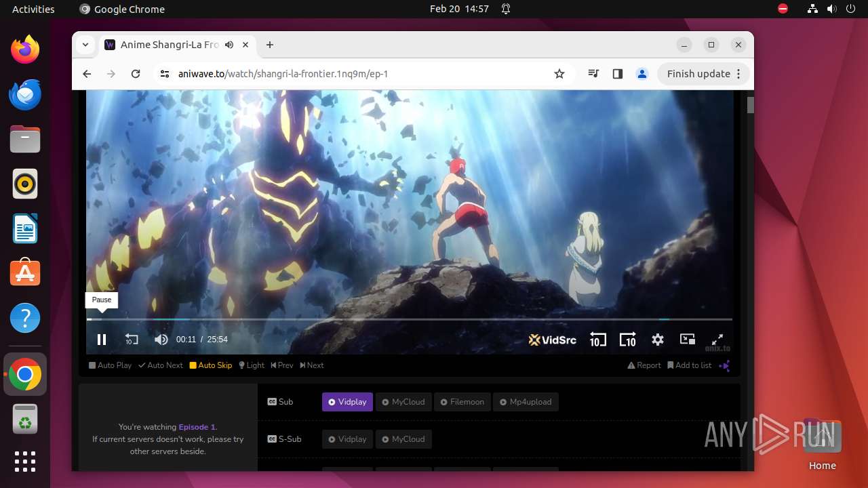View site information icon in address bar

(164, 74)
